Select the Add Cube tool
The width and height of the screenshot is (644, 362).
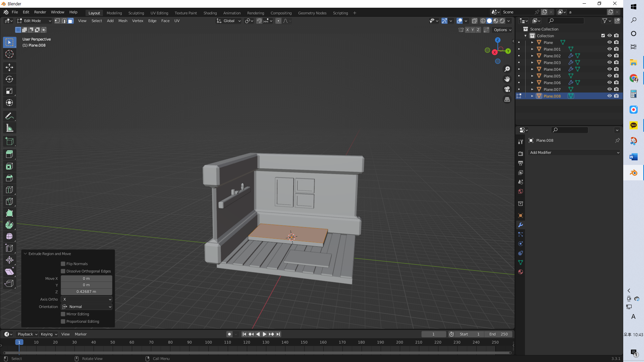[x=9, y=141]
